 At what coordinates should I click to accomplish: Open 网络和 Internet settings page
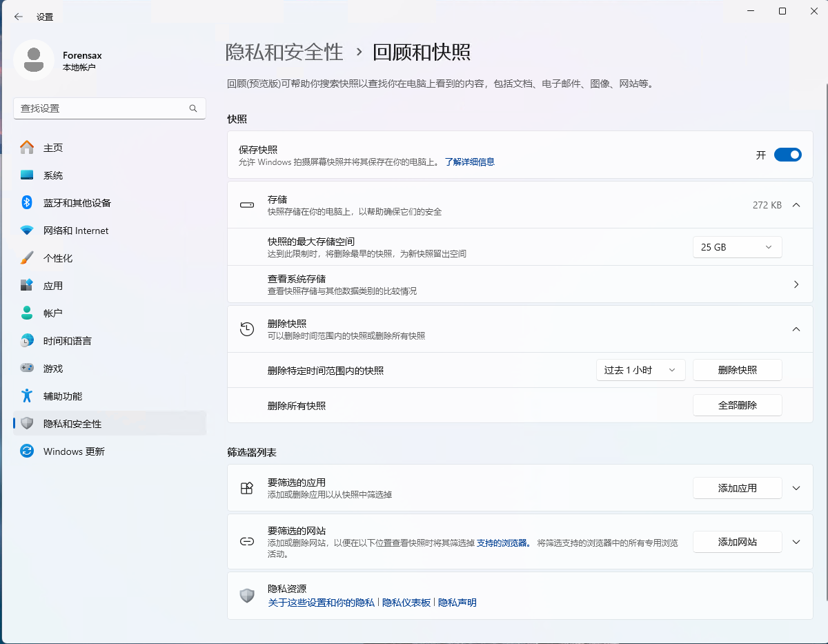[76, 231]
